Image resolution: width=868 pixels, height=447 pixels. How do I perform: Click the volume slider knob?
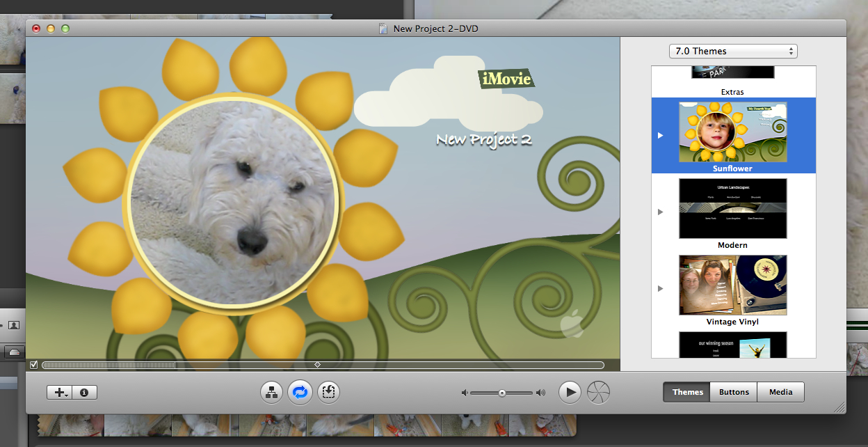coord(501,393)
